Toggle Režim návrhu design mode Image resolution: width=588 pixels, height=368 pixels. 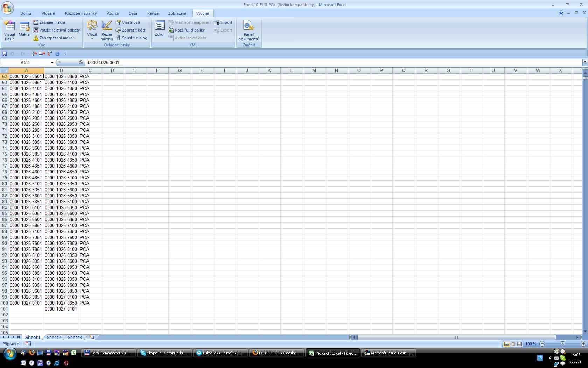[x=107, y=30]
